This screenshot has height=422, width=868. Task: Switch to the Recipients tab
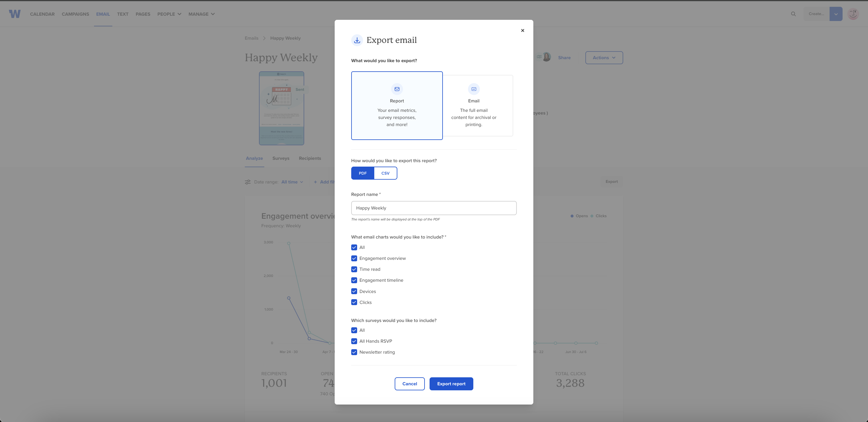pos(310,158)
